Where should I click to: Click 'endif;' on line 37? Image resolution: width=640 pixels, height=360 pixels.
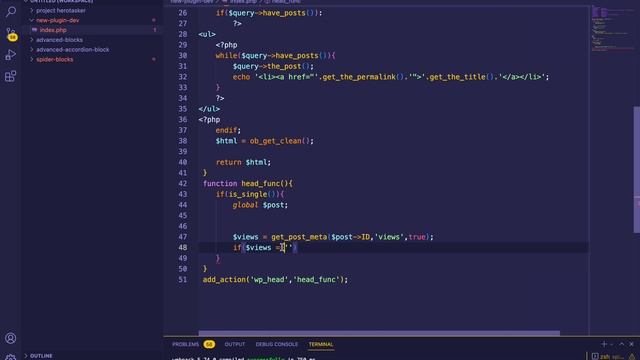pos(228,130)
